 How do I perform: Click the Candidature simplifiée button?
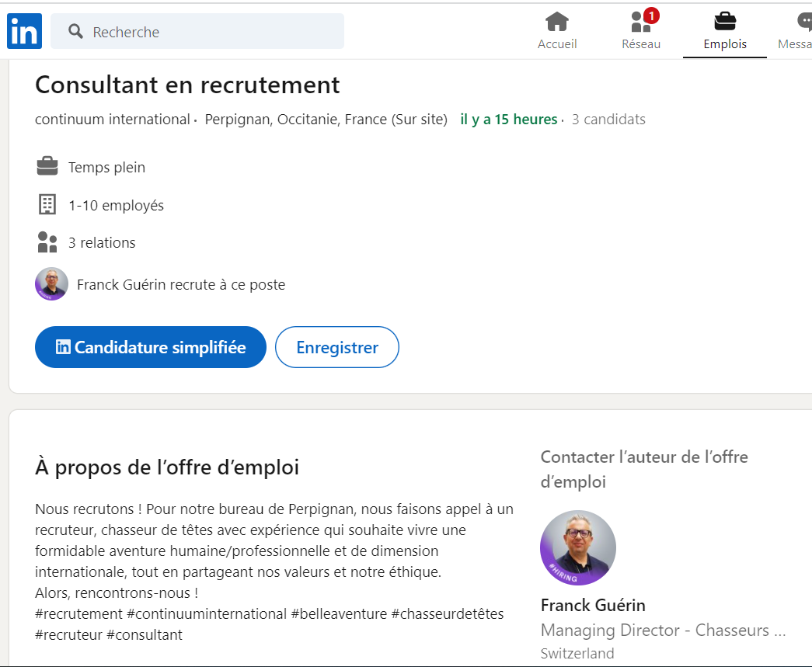point(151,347)
